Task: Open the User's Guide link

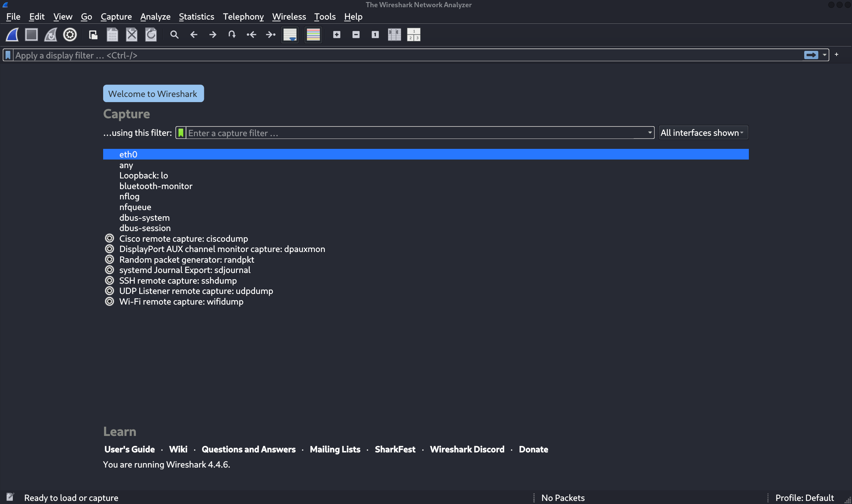Action: click(130, 449)
